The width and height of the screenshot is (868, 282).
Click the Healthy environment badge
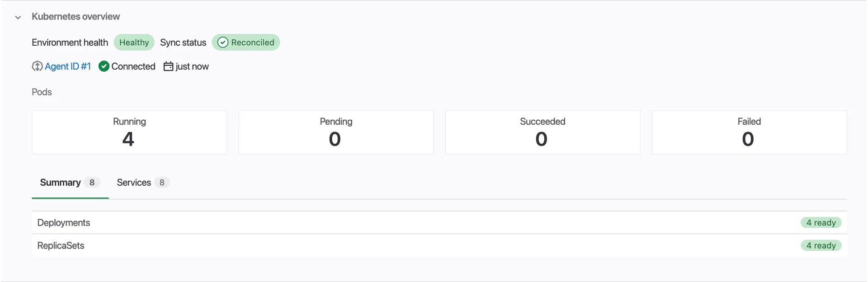(134, 42)
